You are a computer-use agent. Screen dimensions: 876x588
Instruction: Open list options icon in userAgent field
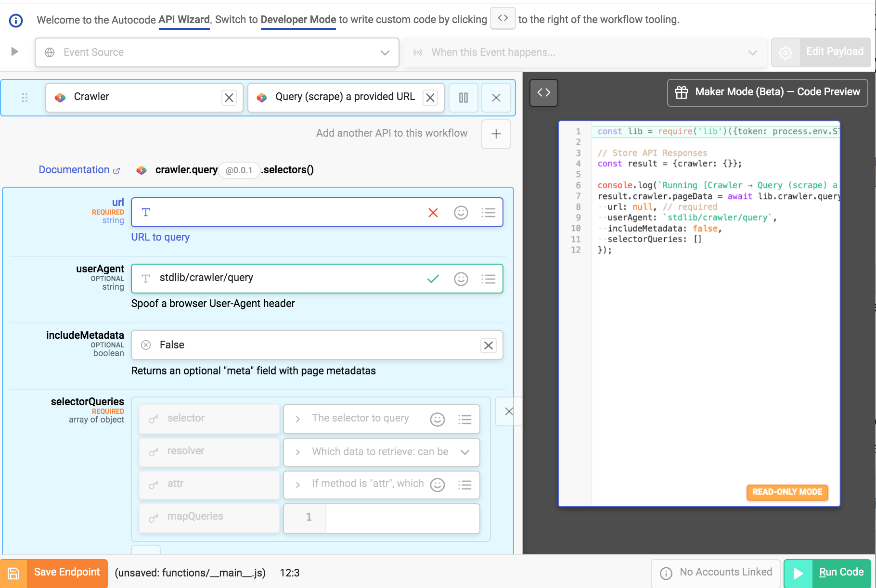click(489, 279)
